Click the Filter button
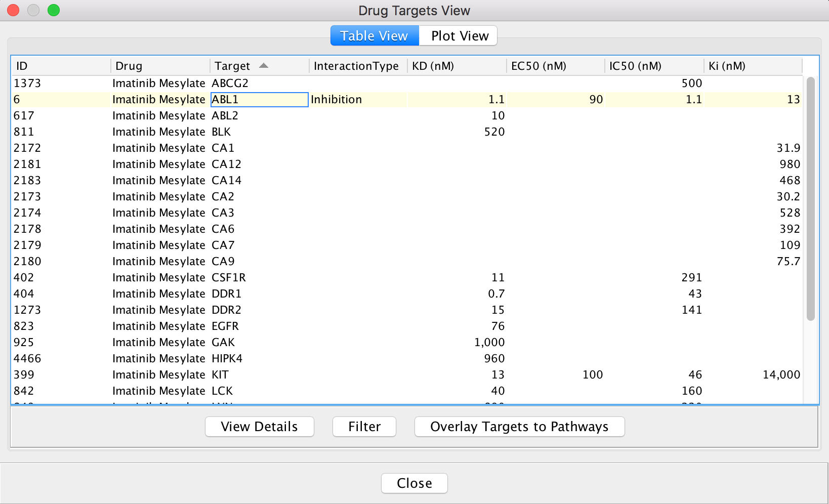This screenshot has width=829, height=504. coord(364,427)
